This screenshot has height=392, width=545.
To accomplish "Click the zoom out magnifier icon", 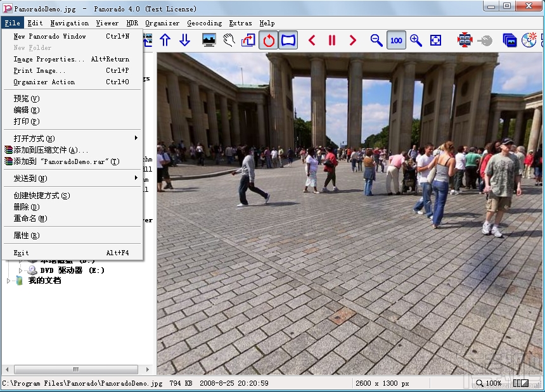I will 376,41.
